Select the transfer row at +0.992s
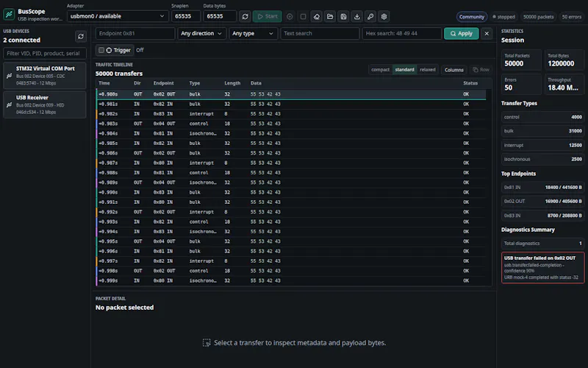This screenshot has height=368, width=588. pyautogui.click(x=291, y=212)
